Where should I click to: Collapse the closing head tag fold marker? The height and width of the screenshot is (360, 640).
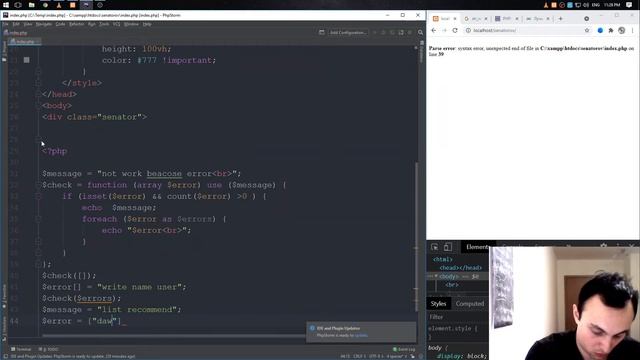pyautogui.click(x=38, y=94)
